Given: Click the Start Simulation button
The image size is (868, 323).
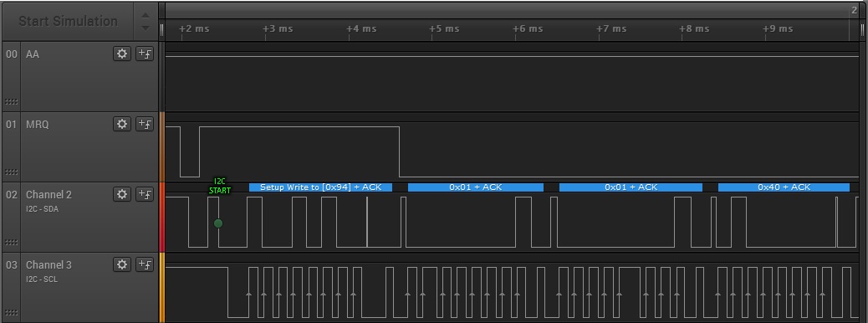Looking at the screenshot, I should pyautogui.click(x=68, y=21).
